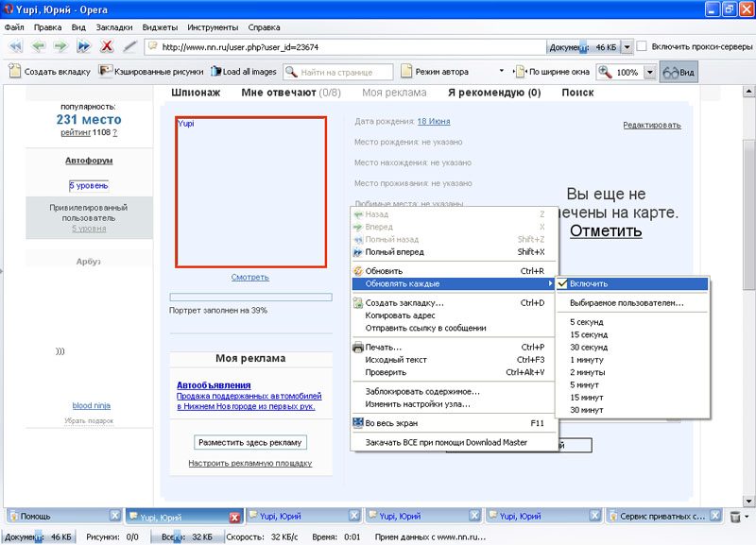
Task: Enable the Включить прокси-серверы checkbox
Action: [642, 46]
